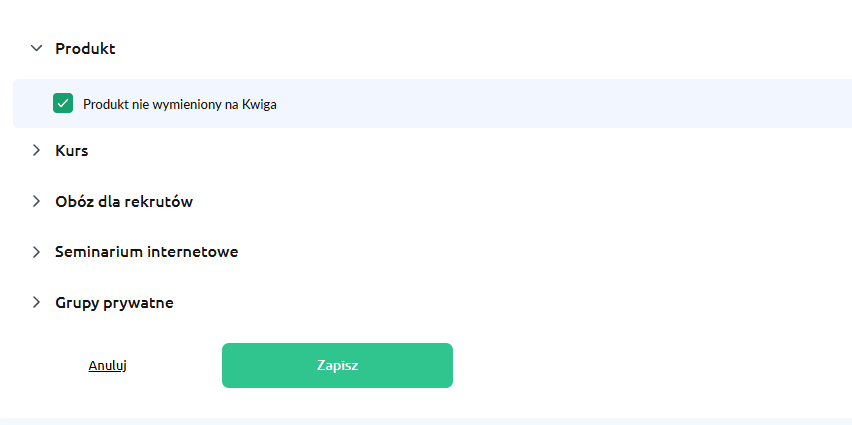Open the Kurs heading
The height and width of the screenshot is (425, 852).
[x=72, y=151]
